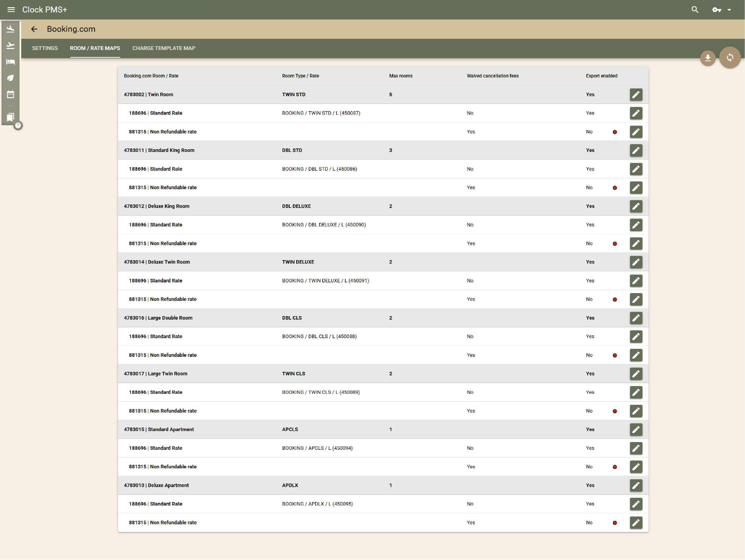Screen dimensions: 745x560
Task: Click the Clock PMS+ title
Action: pyautogui.click(x=45, y=9)
